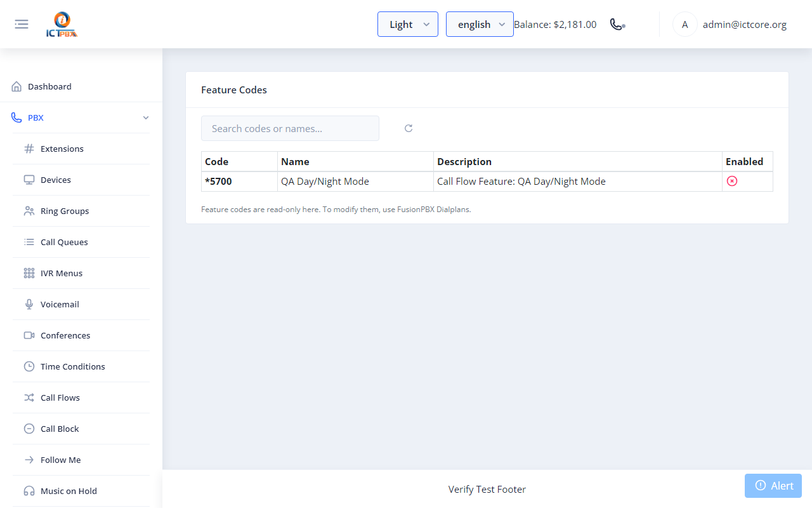812x508 pixels.
Task: Open Voicemail menu item
Action: tap(81, 304)
